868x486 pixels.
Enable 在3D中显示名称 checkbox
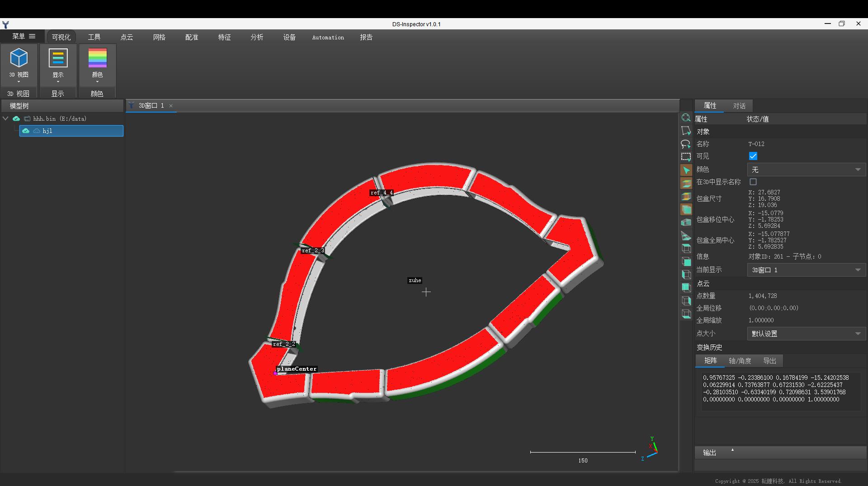(x=753, y=182)
